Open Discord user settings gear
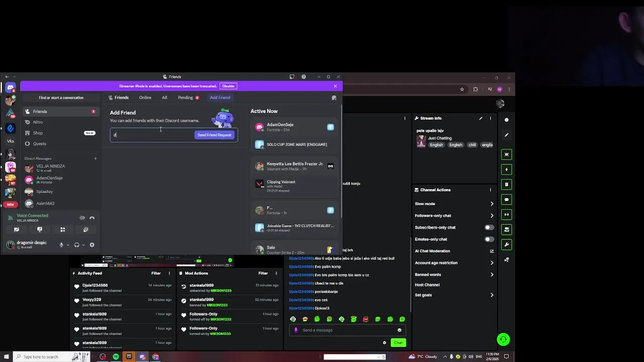This screenshot has height=362, width=644. coord(92,245)
